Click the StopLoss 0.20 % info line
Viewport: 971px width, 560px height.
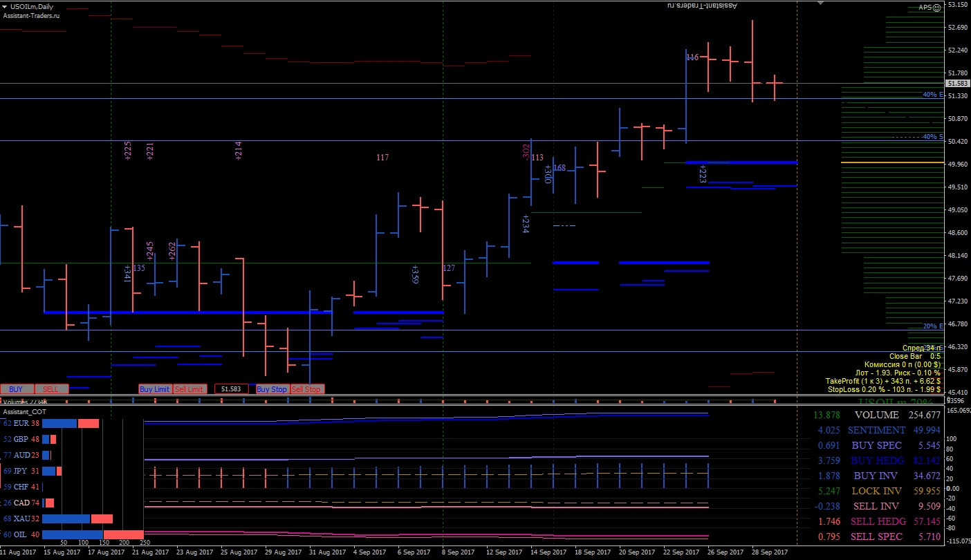pos(885,389)
